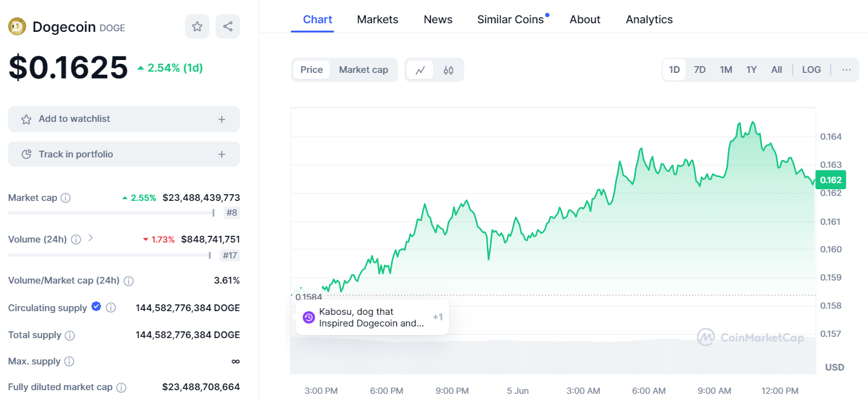
Task: Click the Dogecoin logo icon
Action: pyautogui.click(x=17, y=26)
